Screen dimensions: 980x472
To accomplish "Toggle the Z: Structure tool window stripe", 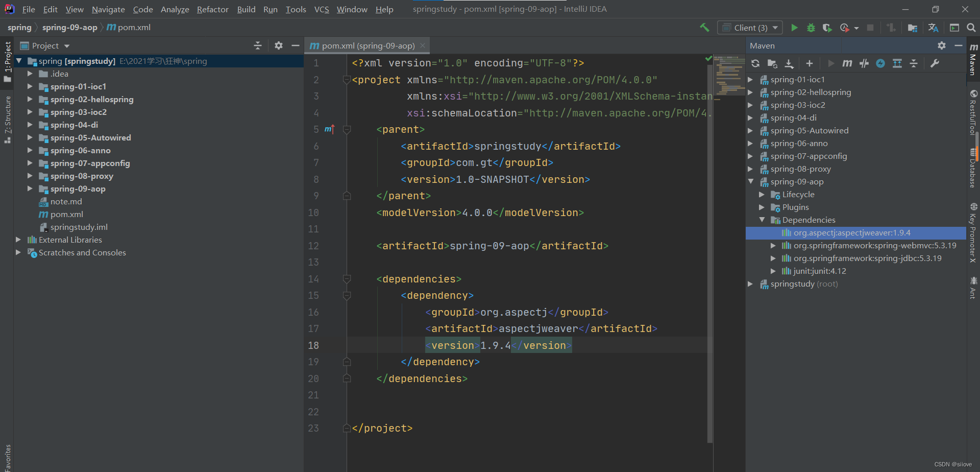I will click(x=7, y=119).
